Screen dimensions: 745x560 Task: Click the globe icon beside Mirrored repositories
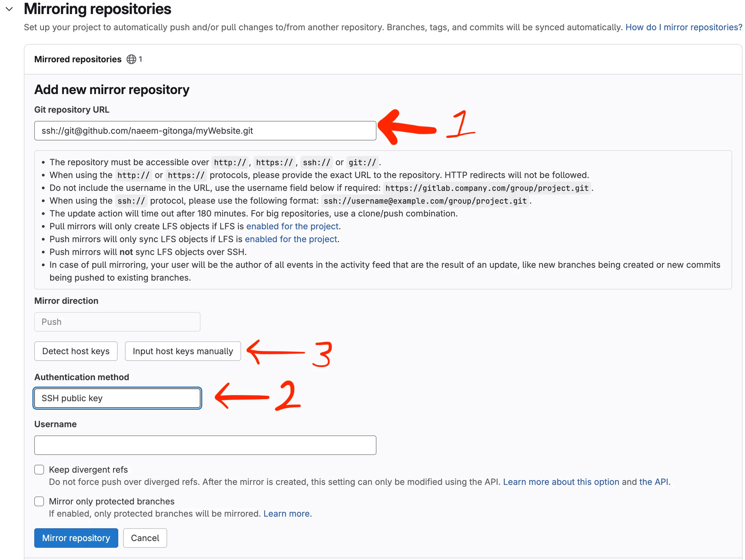[131, 59]
